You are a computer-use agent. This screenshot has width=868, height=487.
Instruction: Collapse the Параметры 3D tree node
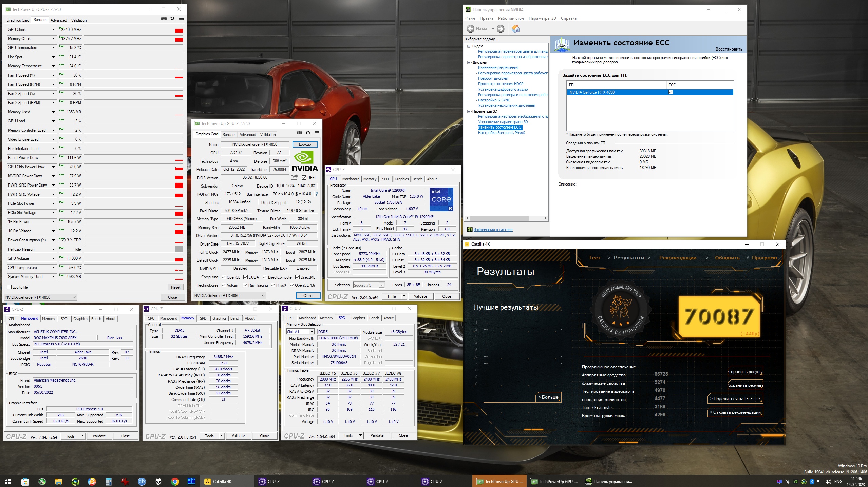(469, 111)
